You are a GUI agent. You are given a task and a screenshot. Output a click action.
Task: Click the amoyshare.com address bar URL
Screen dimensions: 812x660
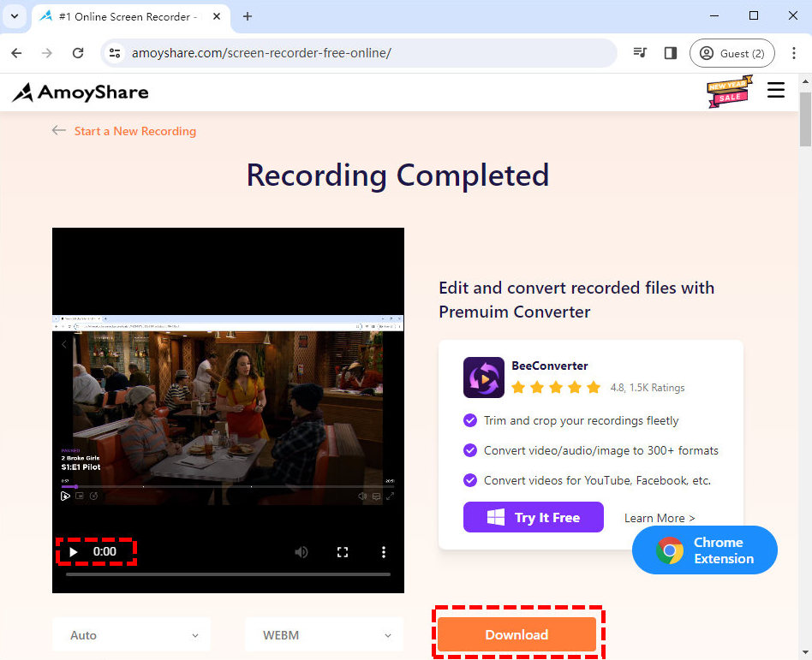click(x=261, y=53)
